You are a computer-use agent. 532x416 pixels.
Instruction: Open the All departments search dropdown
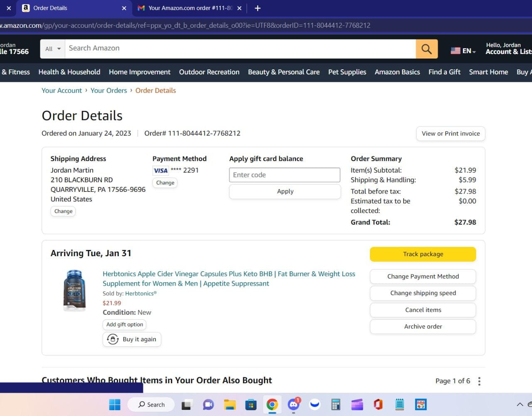pos(53,49)
